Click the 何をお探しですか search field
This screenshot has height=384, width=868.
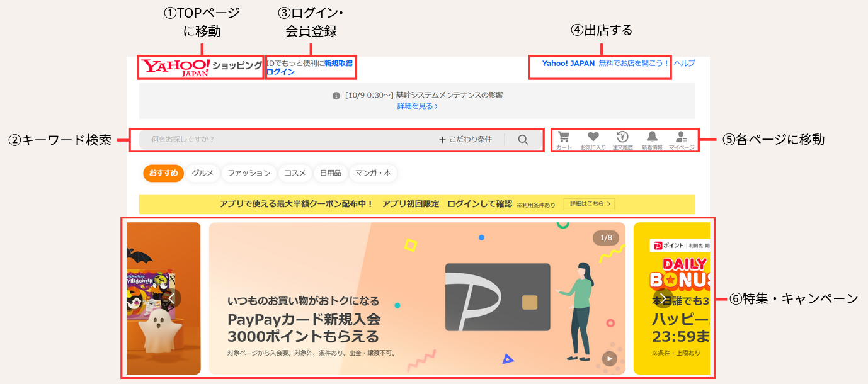pos(283,140)
